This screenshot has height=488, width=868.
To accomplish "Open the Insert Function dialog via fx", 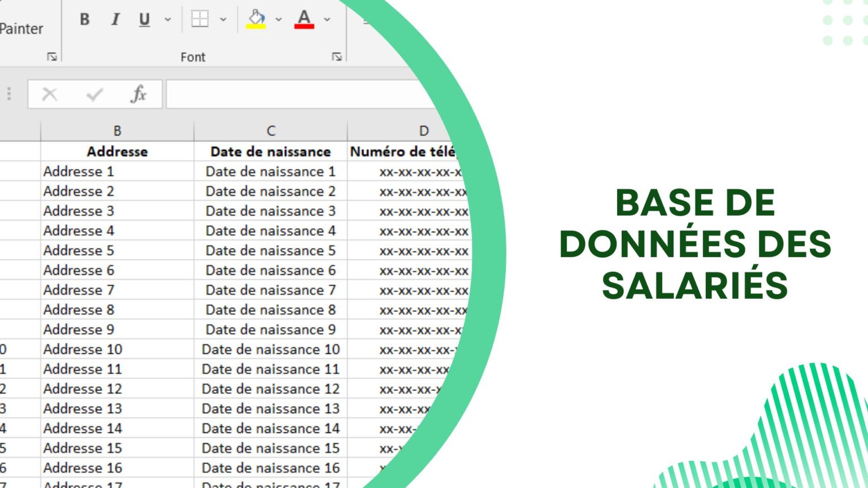I will (139, 93).
